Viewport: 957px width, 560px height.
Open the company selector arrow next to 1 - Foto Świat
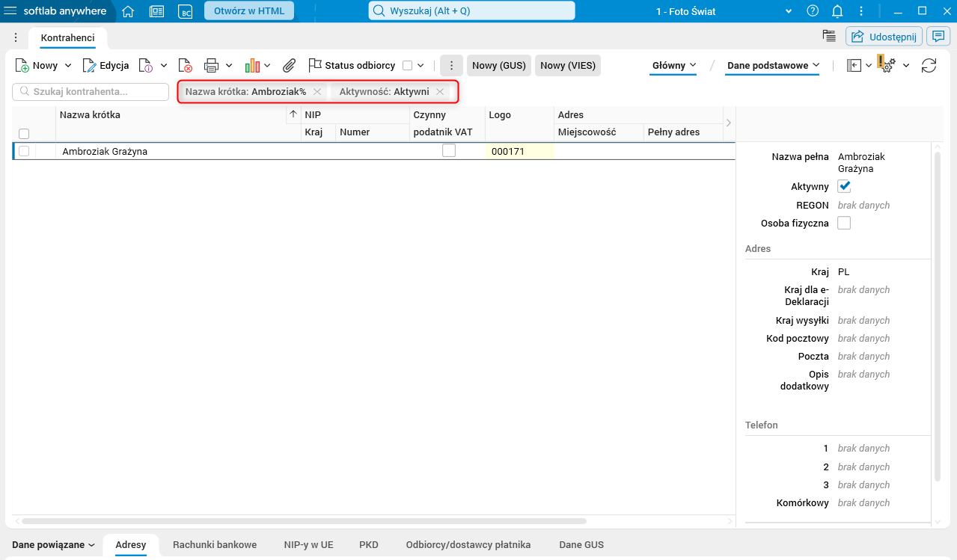click(789, 11)
